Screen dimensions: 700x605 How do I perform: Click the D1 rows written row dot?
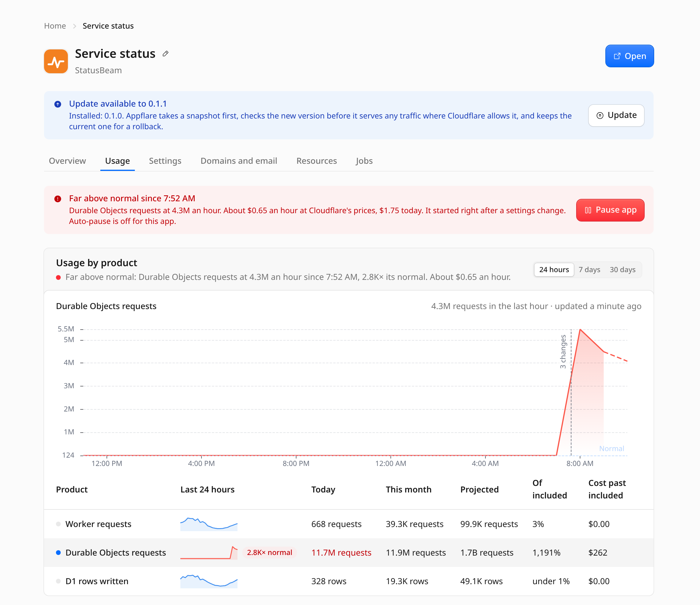coord(58,581)
